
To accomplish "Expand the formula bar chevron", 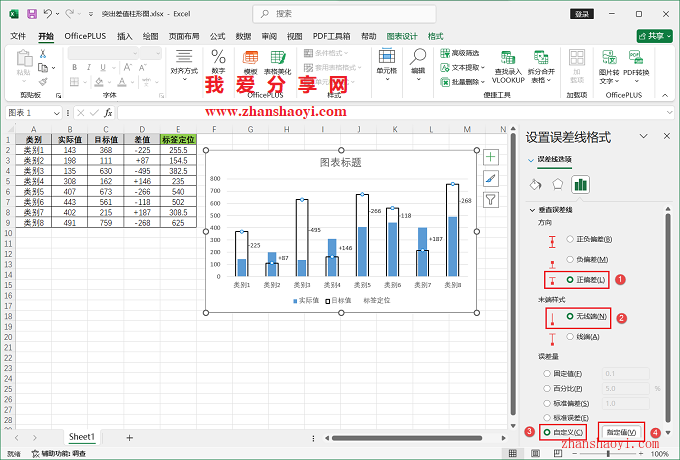I will [x=669, y=113].
